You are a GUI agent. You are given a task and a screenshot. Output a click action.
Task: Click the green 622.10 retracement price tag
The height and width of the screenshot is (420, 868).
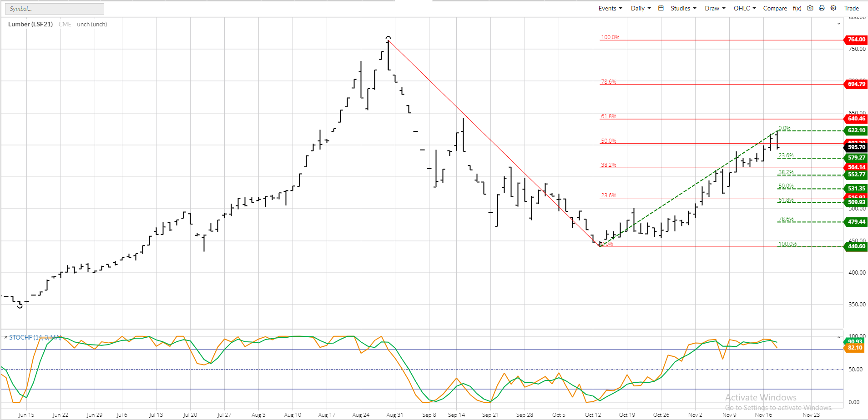pos(856,130)
